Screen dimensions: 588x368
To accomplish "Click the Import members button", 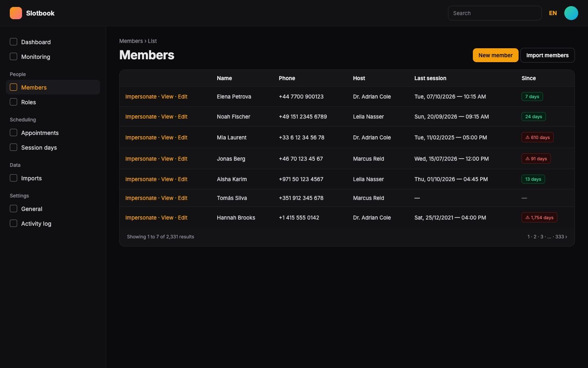I will (x=547, y=55).
